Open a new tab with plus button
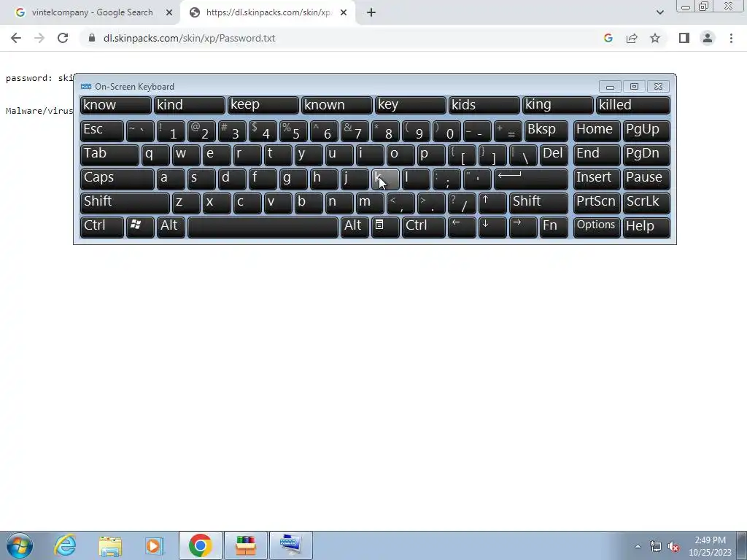Viewport: 747px width, 560px height. pyautogui.click(x=371, y=12)
